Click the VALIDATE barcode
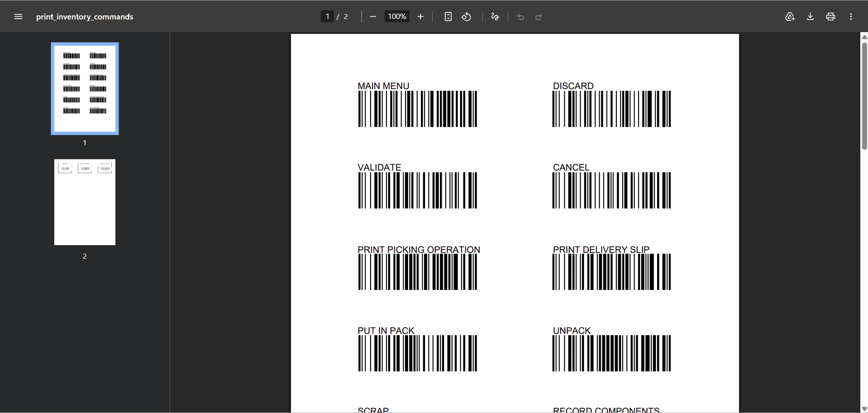 tap(417, 190)
